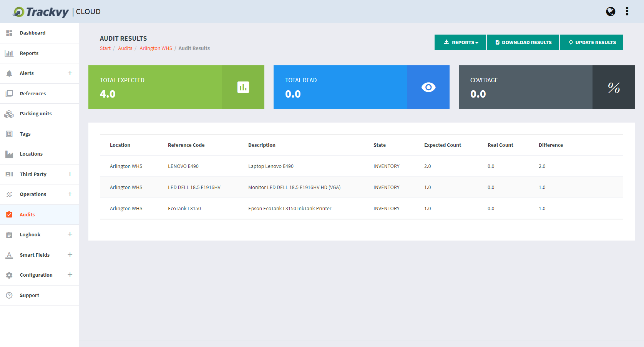Click the Real Count column header
The image size is (644, 347).
pyautogui.click(x=500, y=145)
